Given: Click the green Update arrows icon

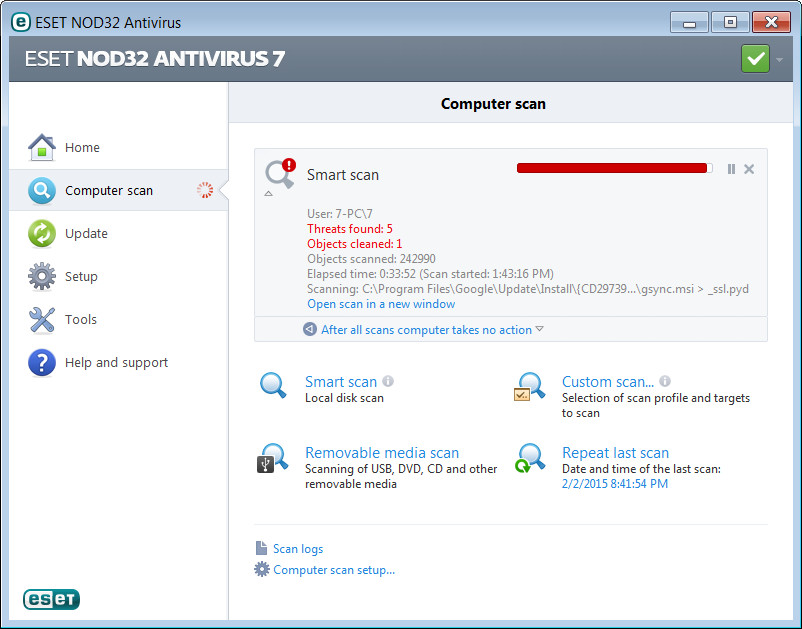Looking at the screenshot, I should [41, 234].
